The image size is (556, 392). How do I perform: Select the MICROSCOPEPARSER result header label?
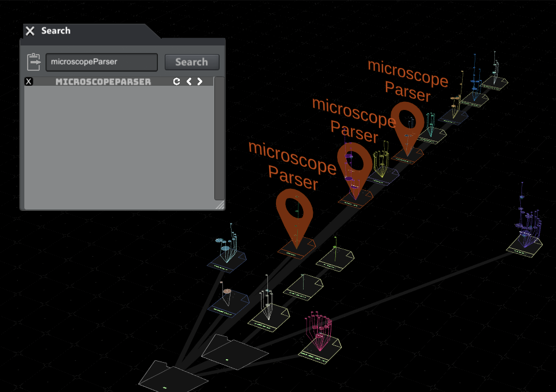point(103,82)
